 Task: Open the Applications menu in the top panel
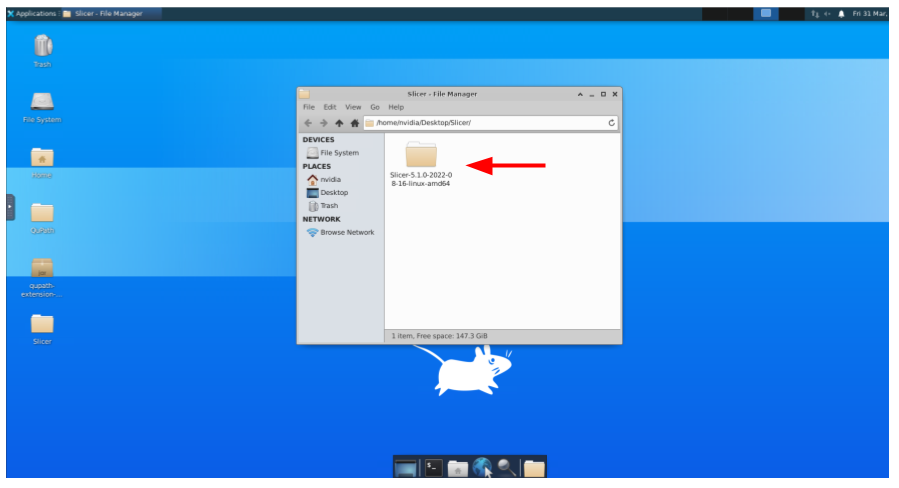(x=30, y=14)
